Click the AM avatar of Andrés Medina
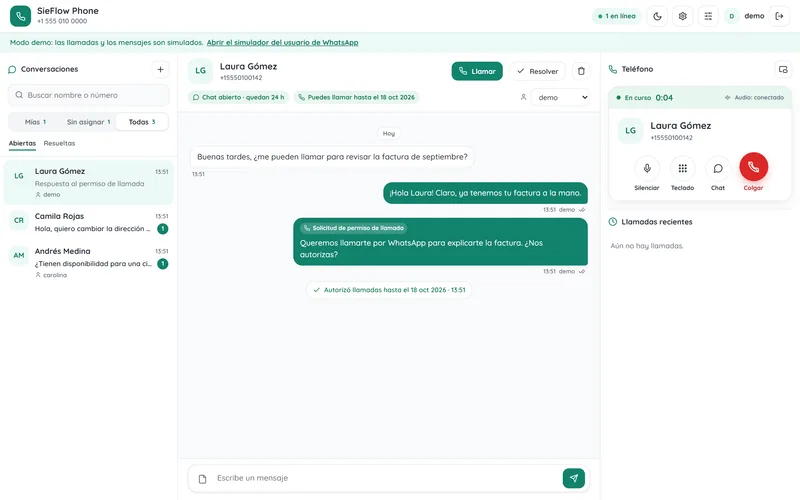The image size is (800, 500). pyautogui.click(x=19, y=255)
